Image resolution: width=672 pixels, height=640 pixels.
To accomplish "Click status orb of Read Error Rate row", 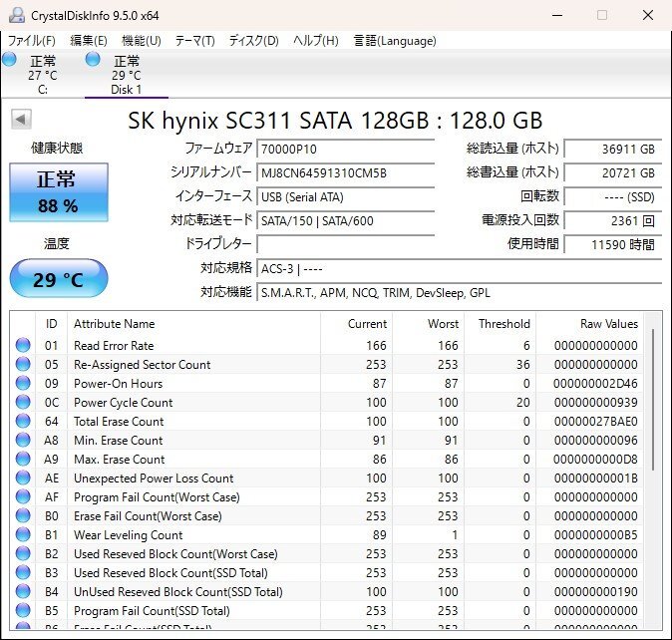I will pyautogui.click(x=23, y=345).
